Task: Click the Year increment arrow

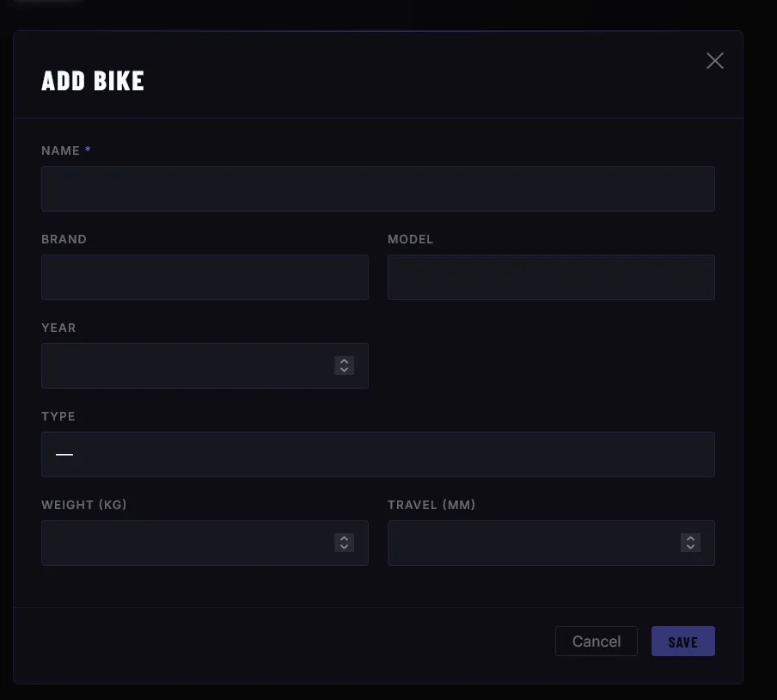Action: pos(344,361)
